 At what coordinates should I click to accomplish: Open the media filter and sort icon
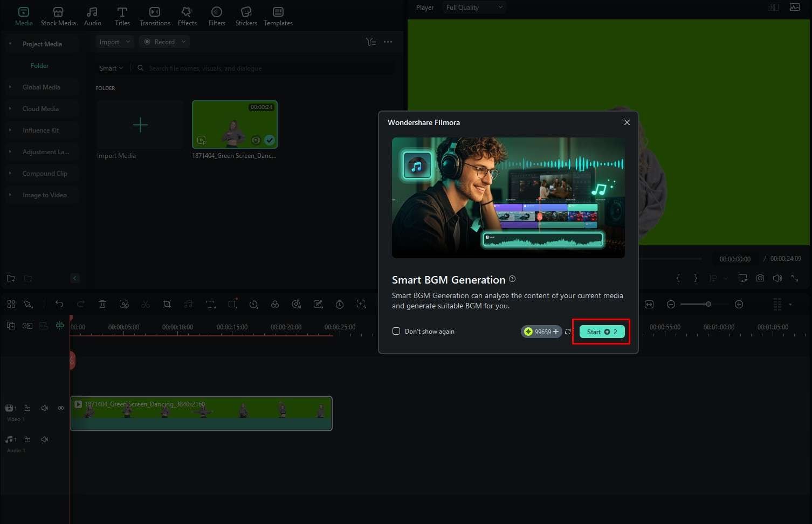(371, 42)
